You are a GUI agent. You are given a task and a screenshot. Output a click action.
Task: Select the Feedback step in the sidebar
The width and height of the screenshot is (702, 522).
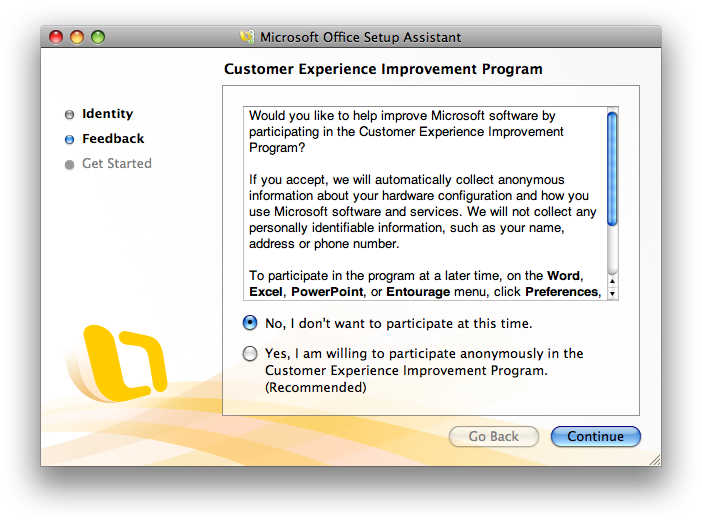click(x=113, y=139)
